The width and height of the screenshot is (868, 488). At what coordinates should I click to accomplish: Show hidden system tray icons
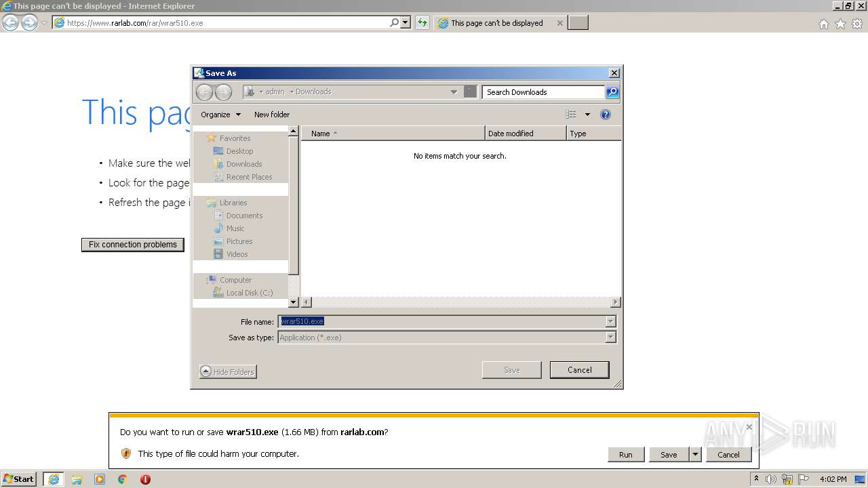pyautogui.click(x=756, y=479)
